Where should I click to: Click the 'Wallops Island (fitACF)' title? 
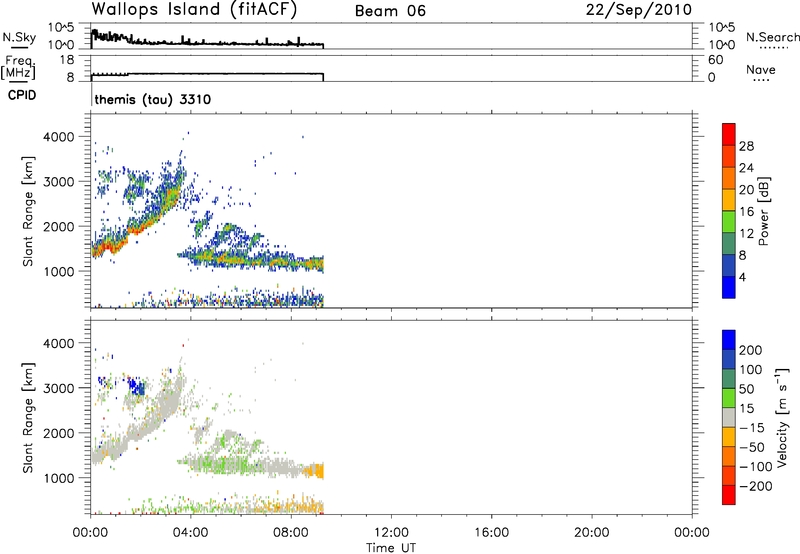194,9
